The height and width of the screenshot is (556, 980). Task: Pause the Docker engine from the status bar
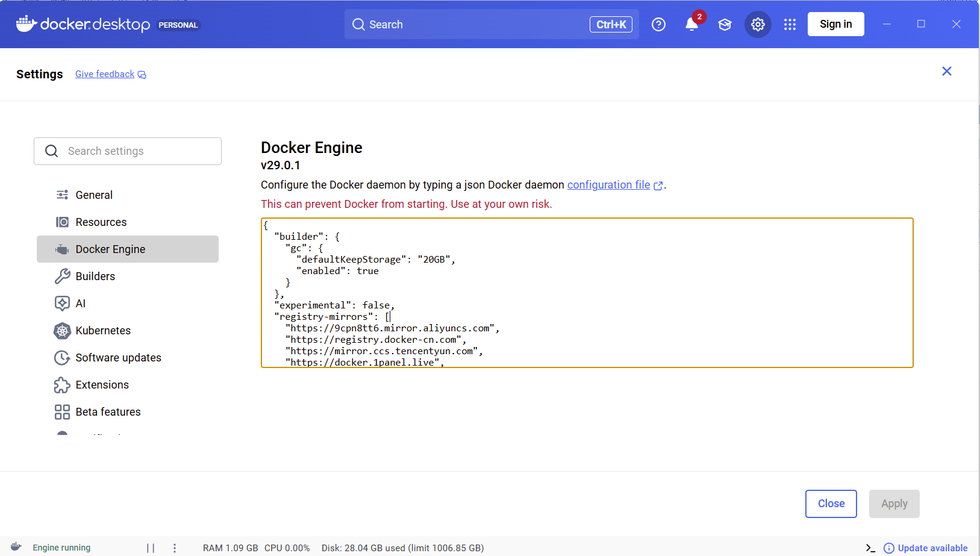151,548
